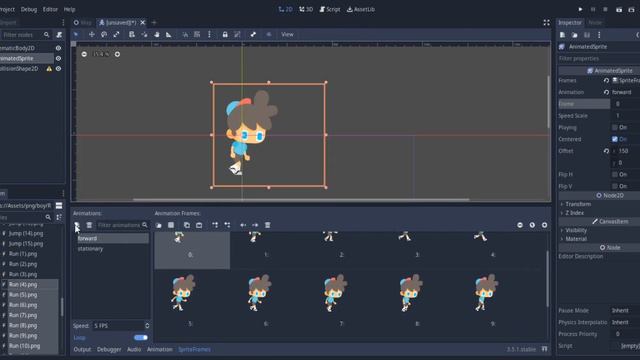Select the Scale Mode tool
Screen dimensions: 640x360
click(x=116, y=35)
